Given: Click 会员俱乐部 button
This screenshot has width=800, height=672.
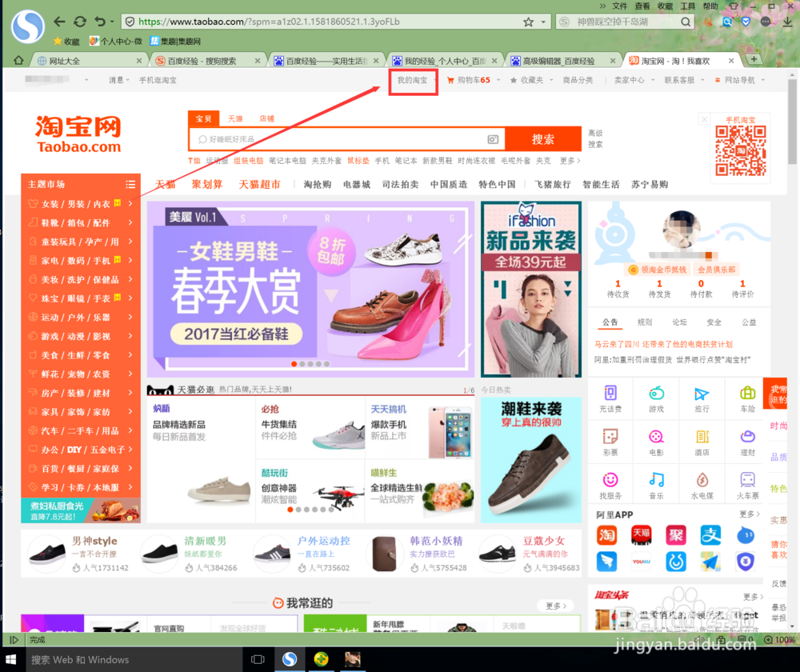Looking at the screenshot, I should tap(716, 270).
